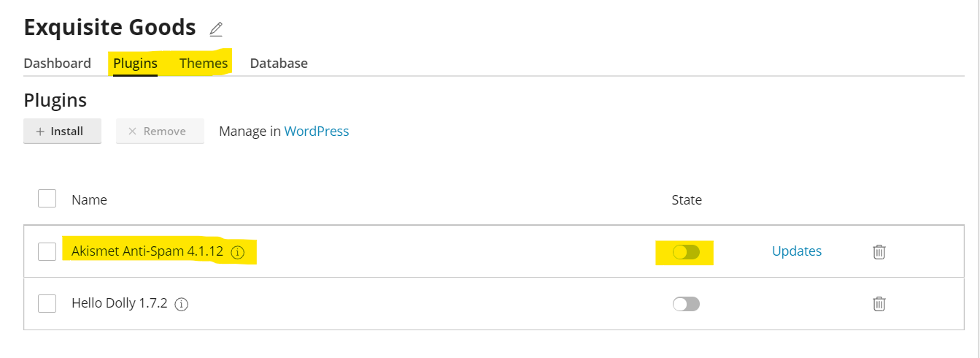Tick the Akismet Anti-Spam checkbox

[x=47, y=251]
